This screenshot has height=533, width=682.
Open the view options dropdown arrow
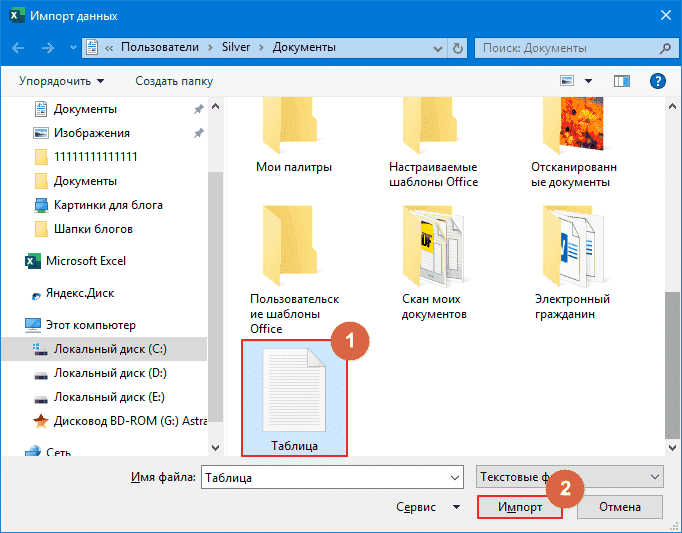588,81
